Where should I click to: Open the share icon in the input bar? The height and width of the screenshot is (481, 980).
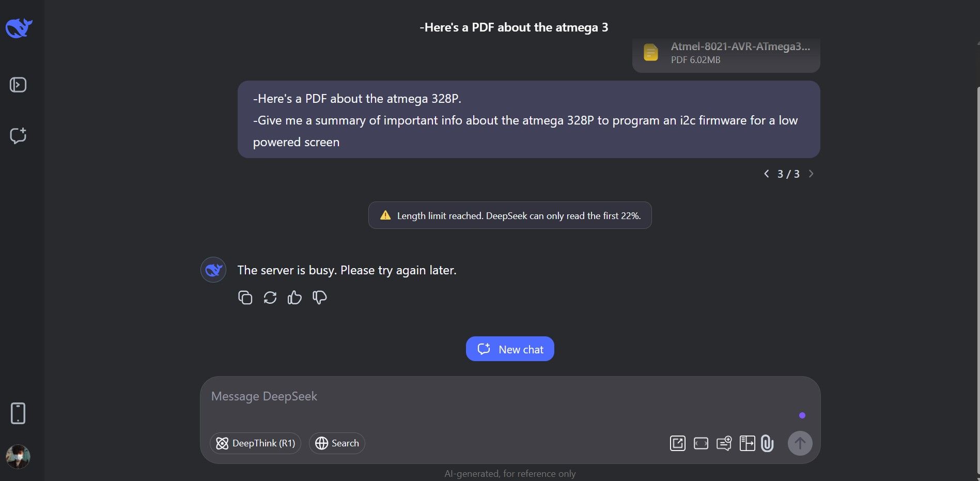(x=677, y=443)
